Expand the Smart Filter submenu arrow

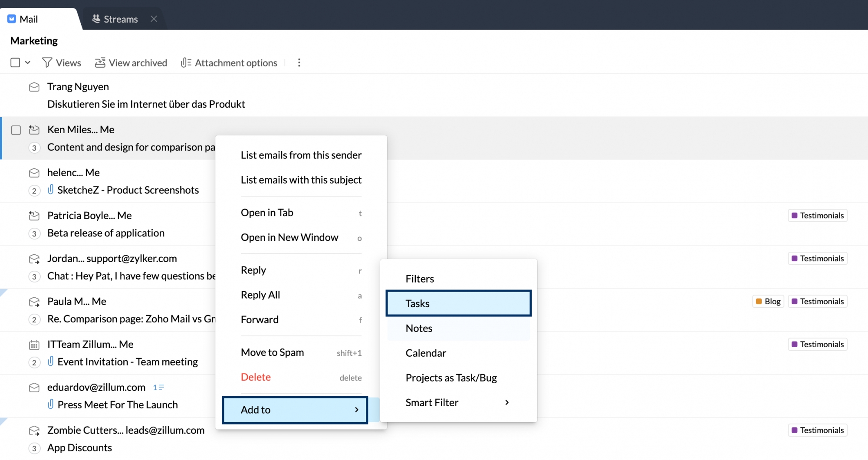[506, 403]
